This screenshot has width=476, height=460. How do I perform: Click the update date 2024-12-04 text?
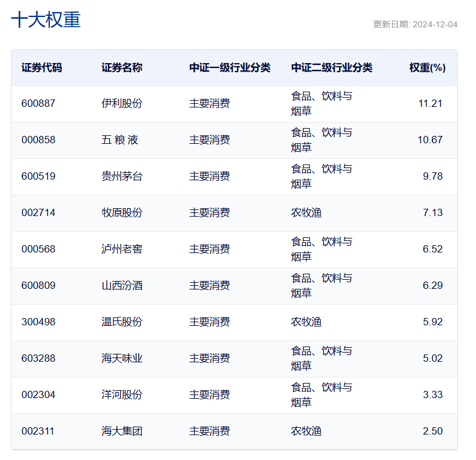click(435, 25)
